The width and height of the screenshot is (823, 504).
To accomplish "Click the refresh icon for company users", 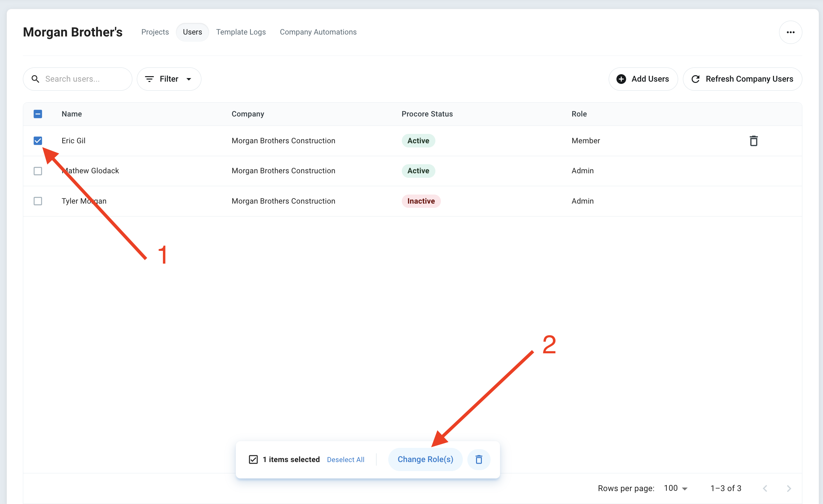I will tap(696, 79).
